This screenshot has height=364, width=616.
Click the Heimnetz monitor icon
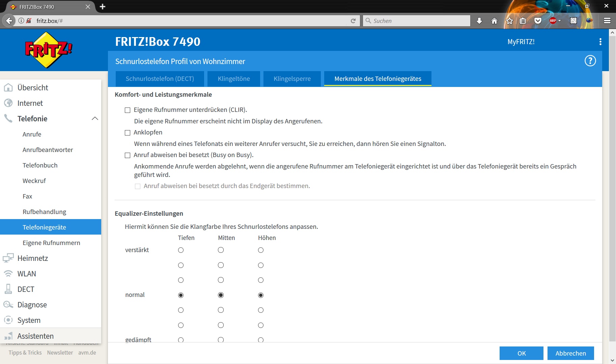click(x=8, y=258)
